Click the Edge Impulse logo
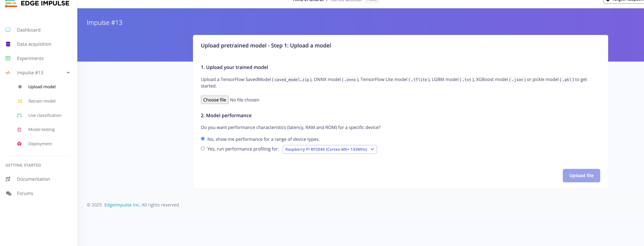 [37, 3]
